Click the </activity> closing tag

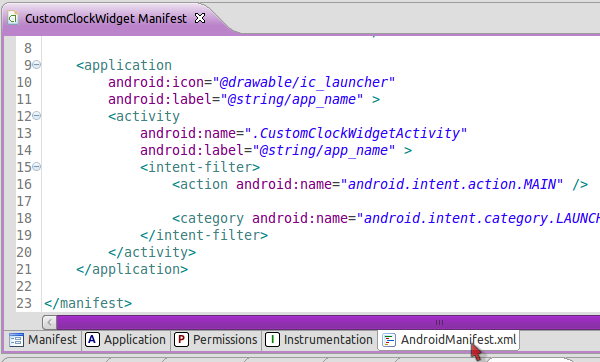[x=152, y=253]
